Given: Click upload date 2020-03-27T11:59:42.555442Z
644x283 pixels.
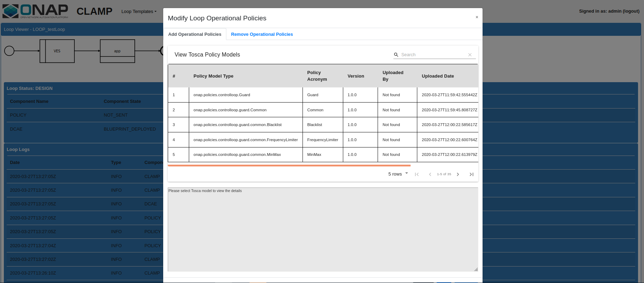Looking at the screenshot, I should coord(449,95).
